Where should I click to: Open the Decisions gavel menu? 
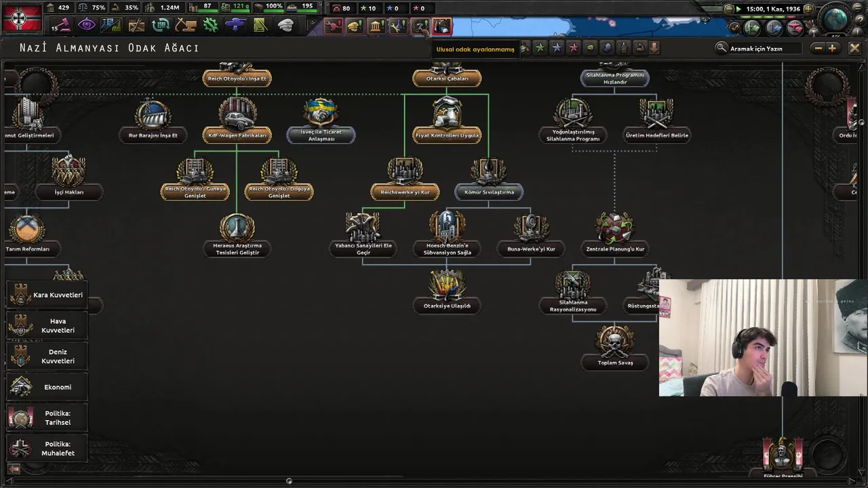pyautogui.click(x=62, y=25)
